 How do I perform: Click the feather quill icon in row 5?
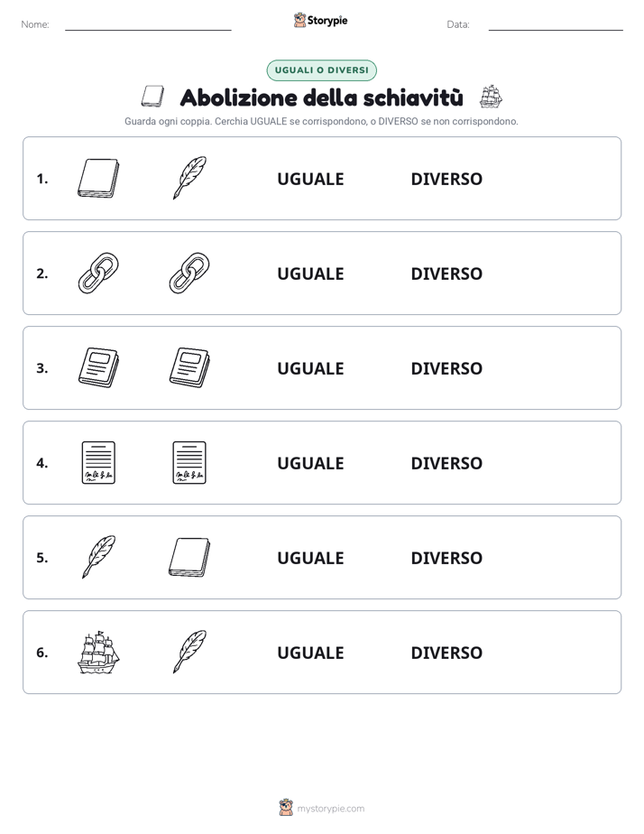99,557
